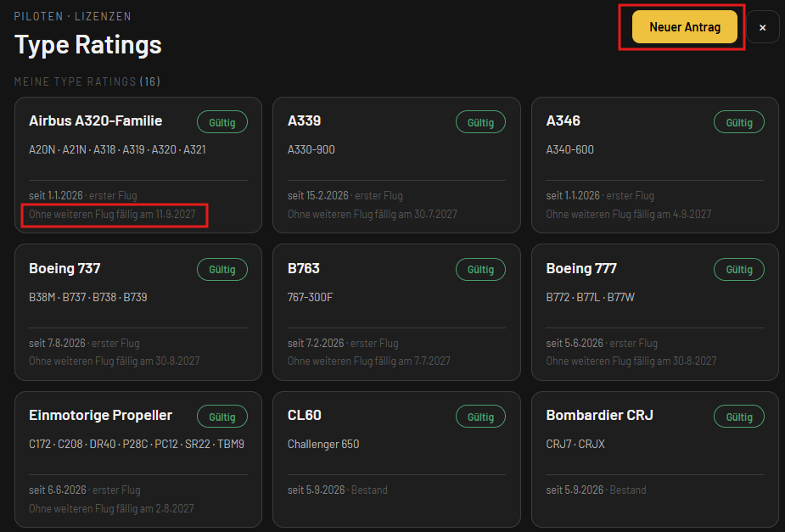This screenshot has height=532, width=785.
Task: Click the B772 · B77L · B77W list
Action: tap(591, 297)
